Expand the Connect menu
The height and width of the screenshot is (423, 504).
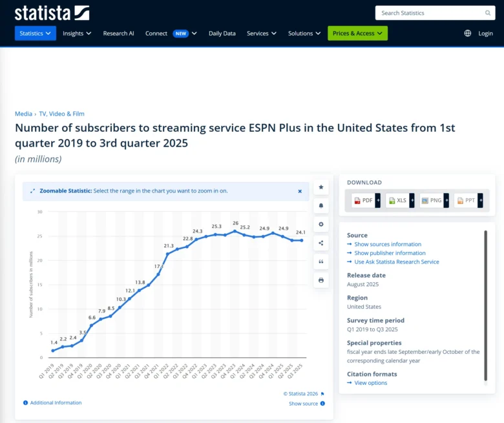pos(171,33)
